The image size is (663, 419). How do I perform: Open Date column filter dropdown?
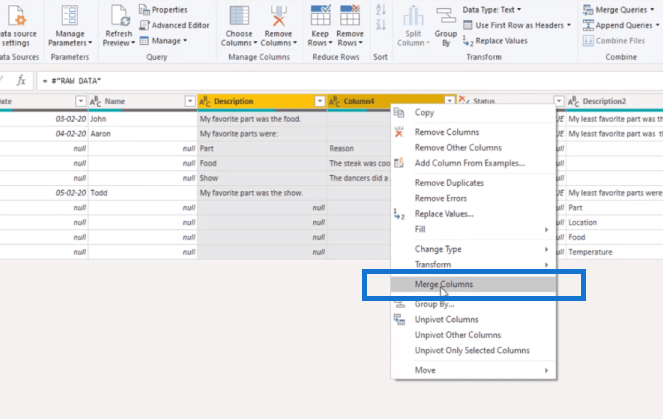[80, 101]
